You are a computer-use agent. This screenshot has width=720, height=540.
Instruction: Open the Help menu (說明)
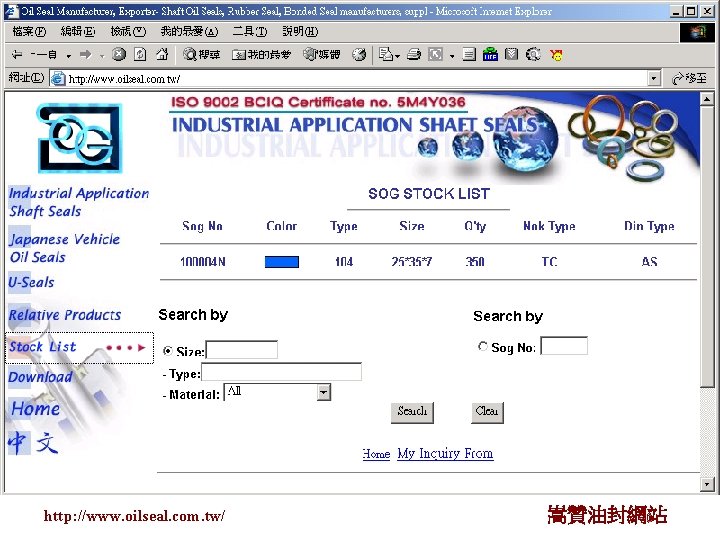300,31
